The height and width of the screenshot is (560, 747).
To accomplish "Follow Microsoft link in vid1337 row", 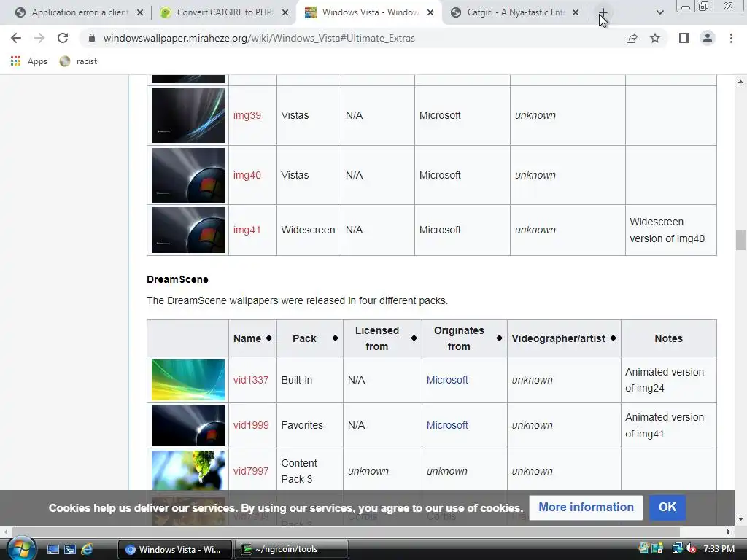I will click(447, 380).
